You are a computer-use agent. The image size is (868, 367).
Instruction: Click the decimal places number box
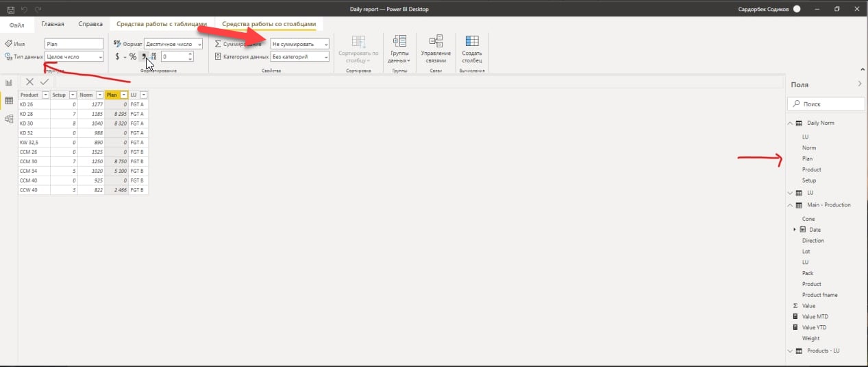coord(175,57)
